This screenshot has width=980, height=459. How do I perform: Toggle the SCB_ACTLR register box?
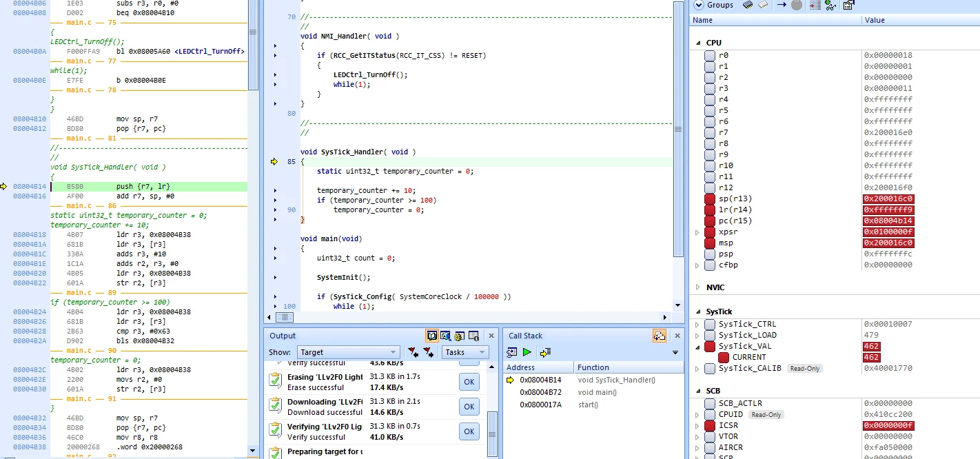click(710, 403)
